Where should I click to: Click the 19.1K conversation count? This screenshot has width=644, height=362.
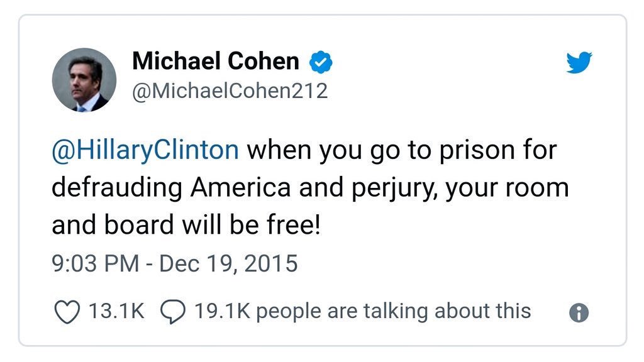pyautogui.click(x=222, y=311)
